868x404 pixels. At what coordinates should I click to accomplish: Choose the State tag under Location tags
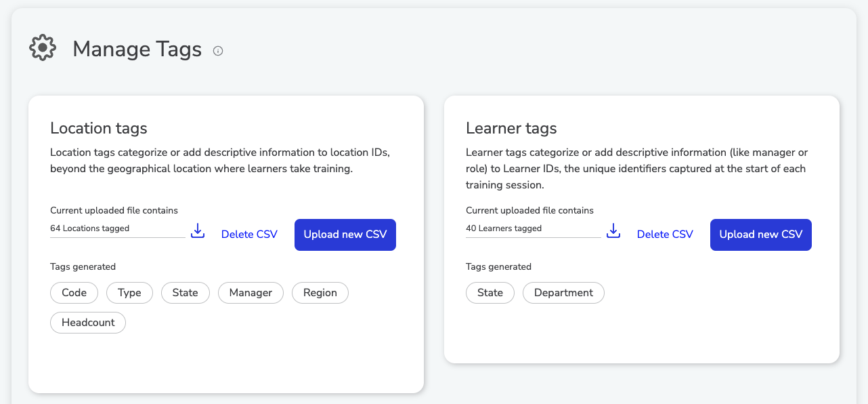tap(186, 293)
